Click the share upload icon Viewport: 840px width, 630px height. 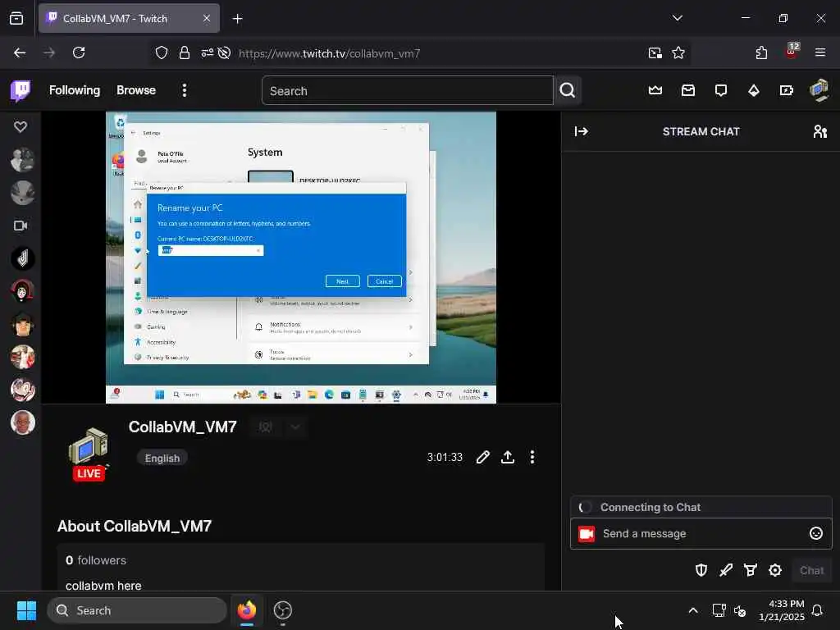tap(507, 457)
